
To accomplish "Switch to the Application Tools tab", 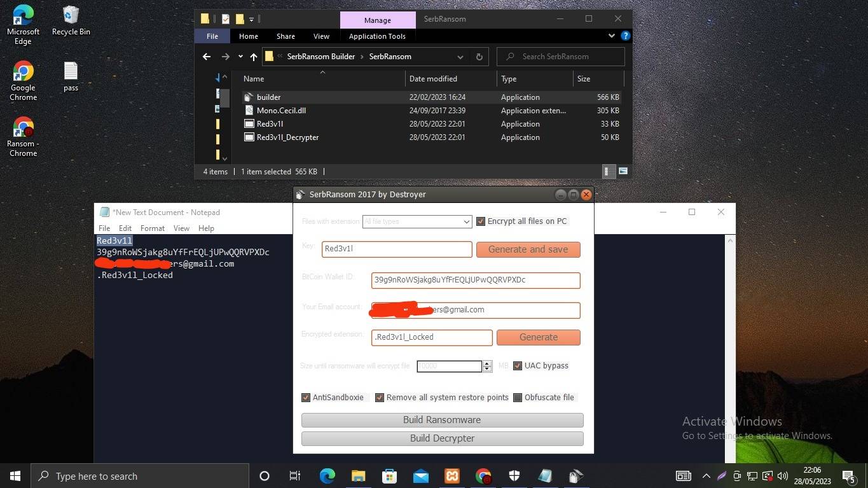I will point(377,36).
